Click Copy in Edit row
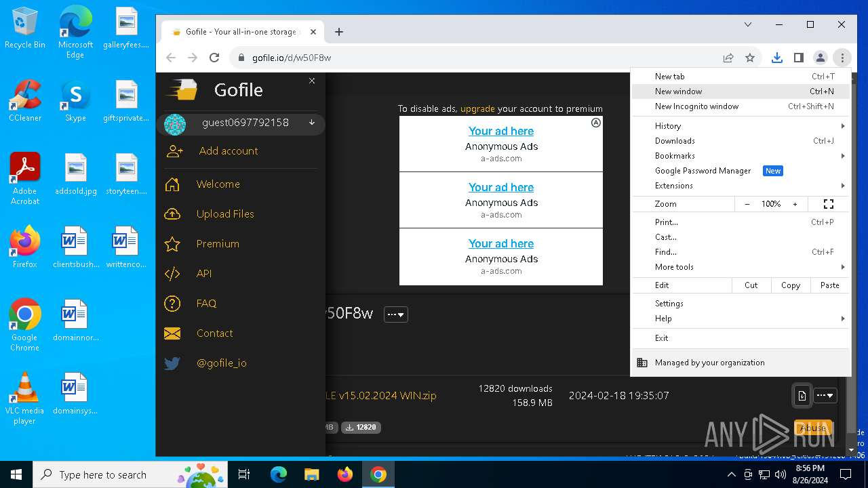868x488 pixels. click(791, 285)
